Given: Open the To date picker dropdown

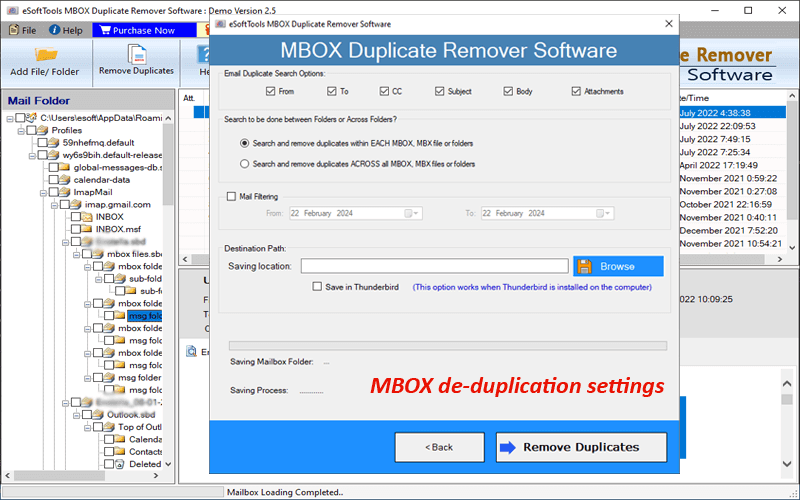Looking at the screenshot, I should pyautogui.click(x=604, y=213).
